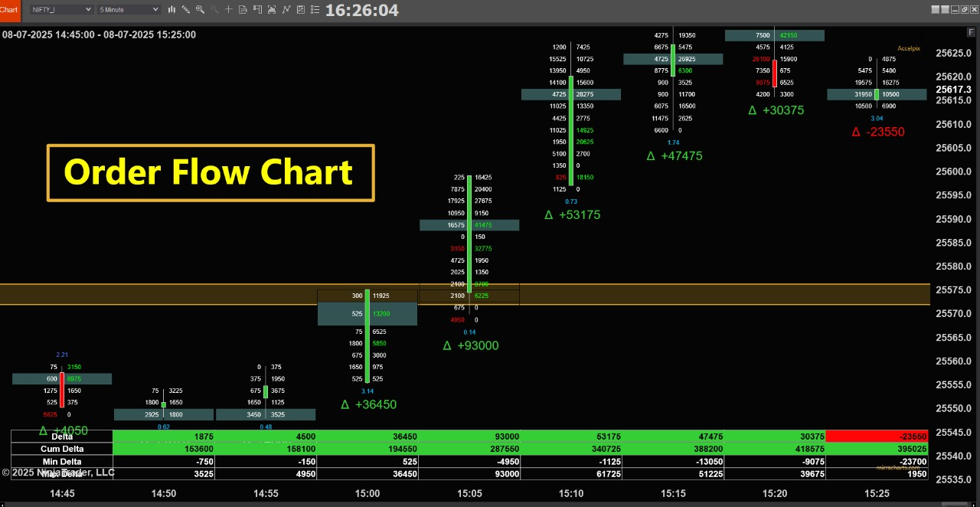Click the red -23550 delta cell
Viewport: 980px width, 507px height.
pyautogui.click(x=877, y=437)
